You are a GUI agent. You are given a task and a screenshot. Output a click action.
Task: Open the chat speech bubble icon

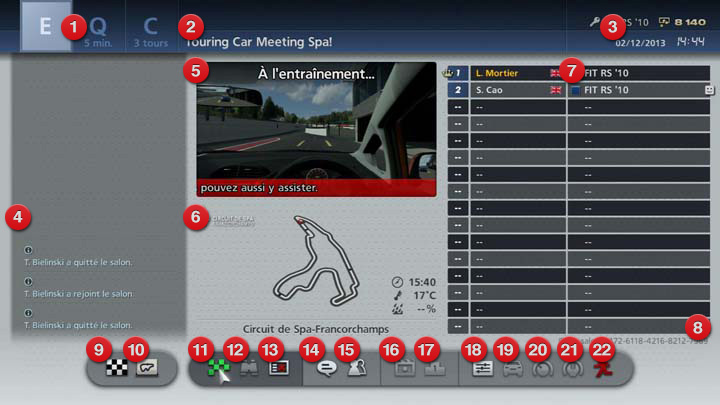click(x=326, y=368)
